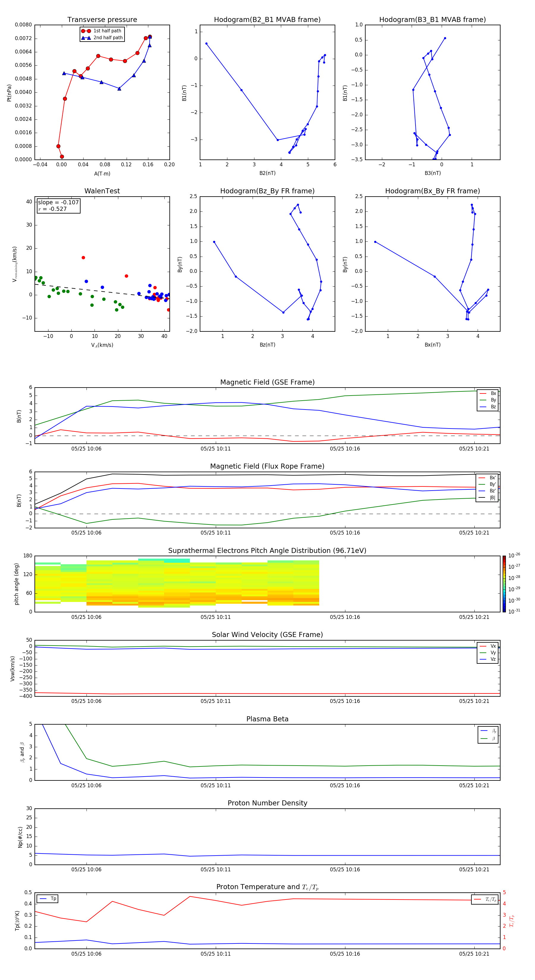The width and height of the screenshot is (535, 980).
Task: Click the '1st half path' legend entry
Action: [x=102, y=31]
